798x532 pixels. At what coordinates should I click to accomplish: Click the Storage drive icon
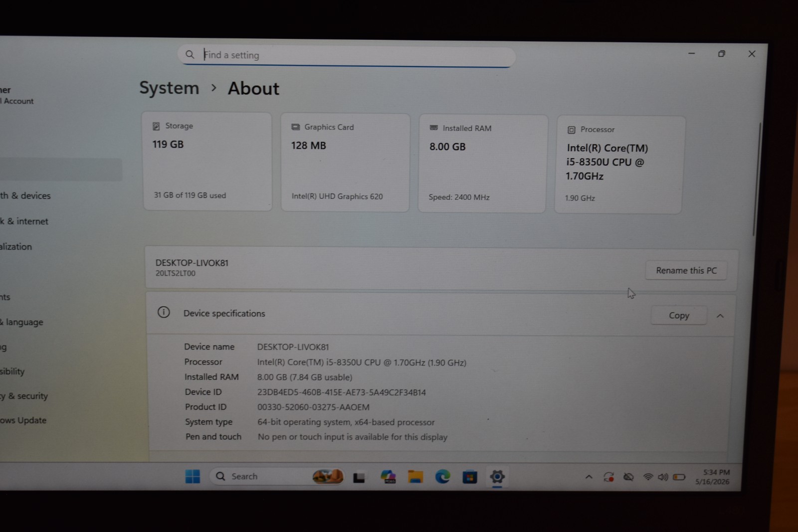(156, 126)
